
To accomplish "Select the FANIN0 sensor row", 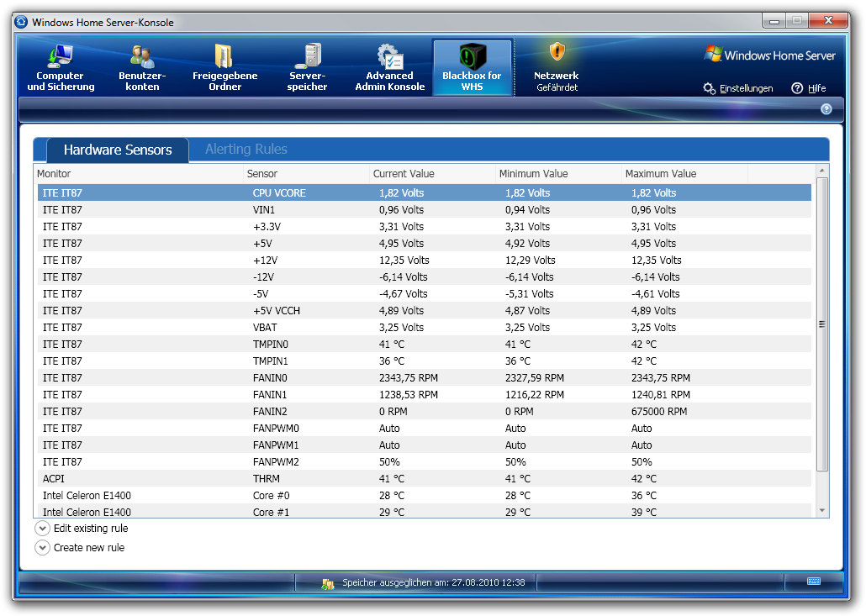I will pos(424,378).
